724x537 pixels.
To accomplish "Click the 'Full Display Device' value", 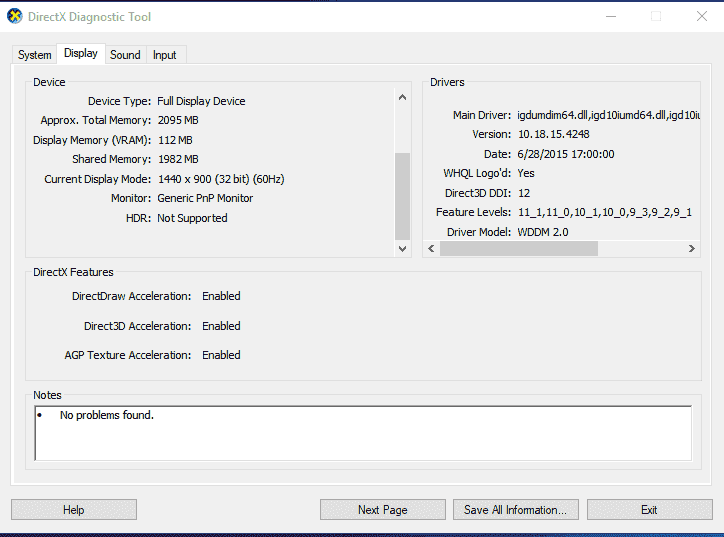I will point(201,101).
